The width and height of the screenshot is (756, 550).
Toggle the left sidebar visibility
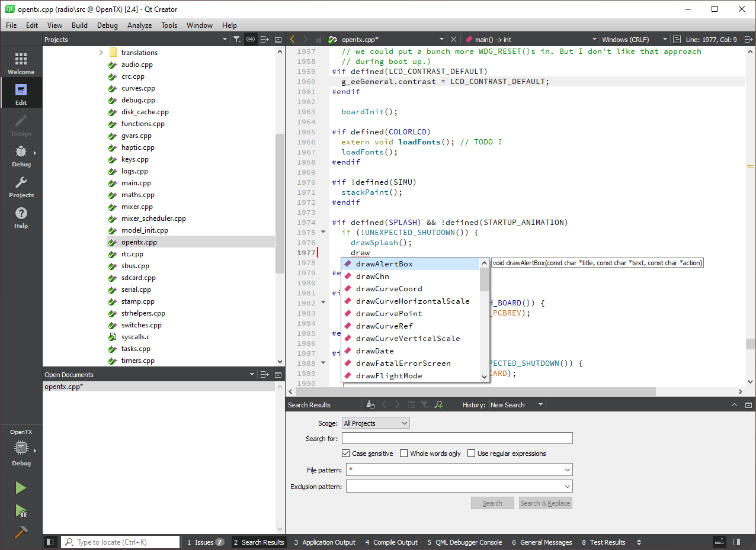[x=50, y=542]
